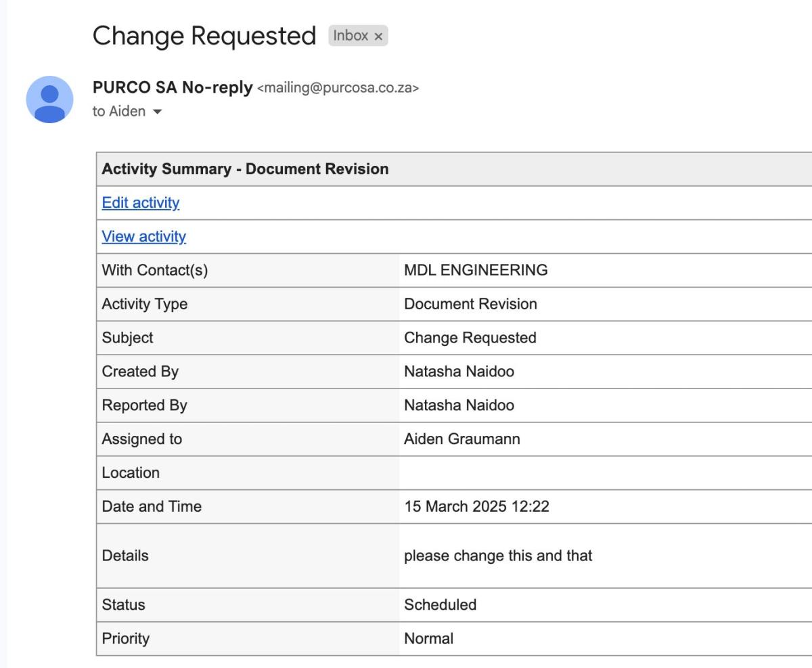Image resolution: width=812 pixels, height=668 pixels.
Task: Select the MDL ENGINEERING contact value
Action: pos(476,270)
